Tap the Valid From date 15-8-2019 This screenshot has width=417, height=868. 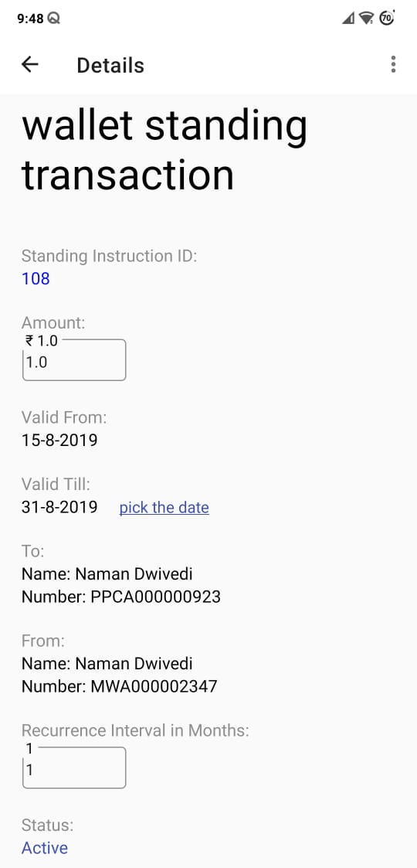tap(59, 440)
